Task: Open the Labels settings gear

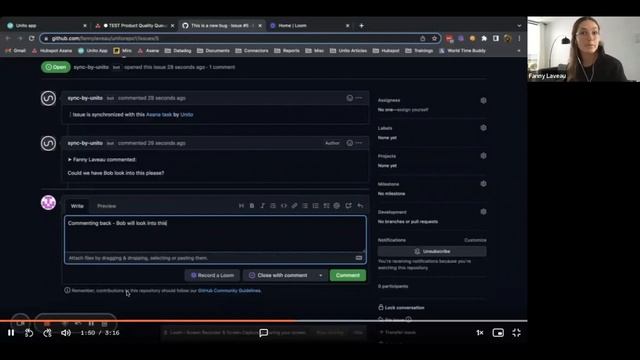Action: point(483,128)
